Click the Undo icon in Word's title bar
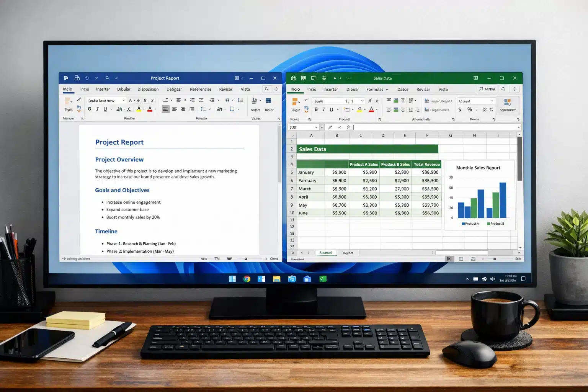The image size is (588, 392). tap(88, 78)
